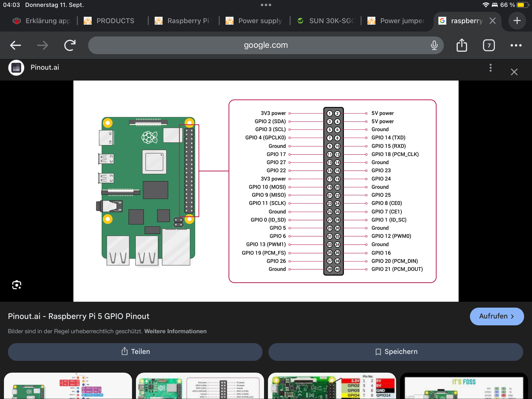
Task: Open the second related pinout thumbnail
Action: (x=200, y=386)
